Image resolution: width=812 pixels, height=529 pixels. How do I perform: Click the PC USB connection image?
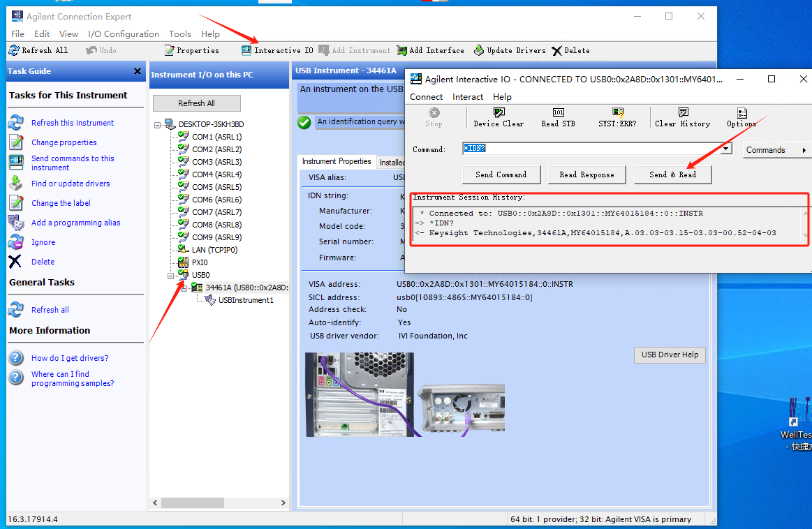point(360,394)
